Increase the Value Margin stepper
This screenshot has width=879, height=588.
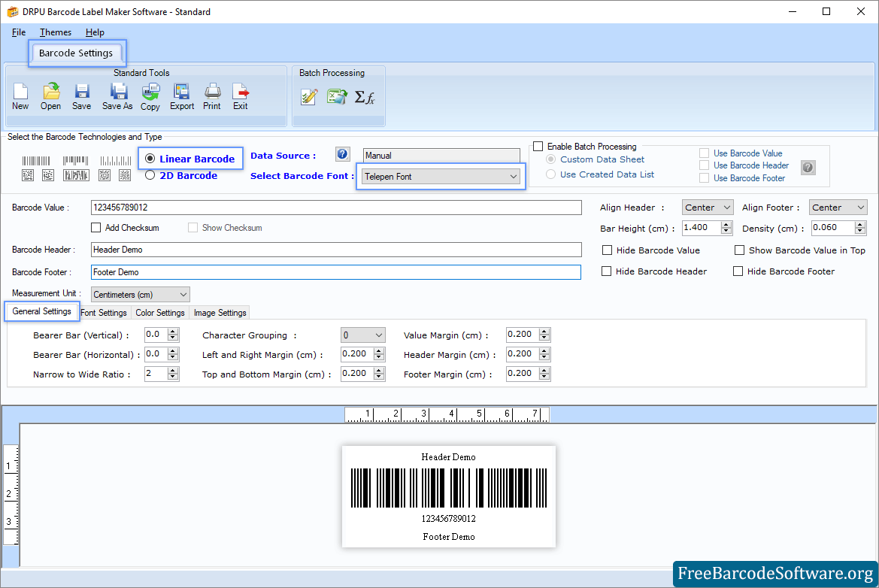(544, 332)
